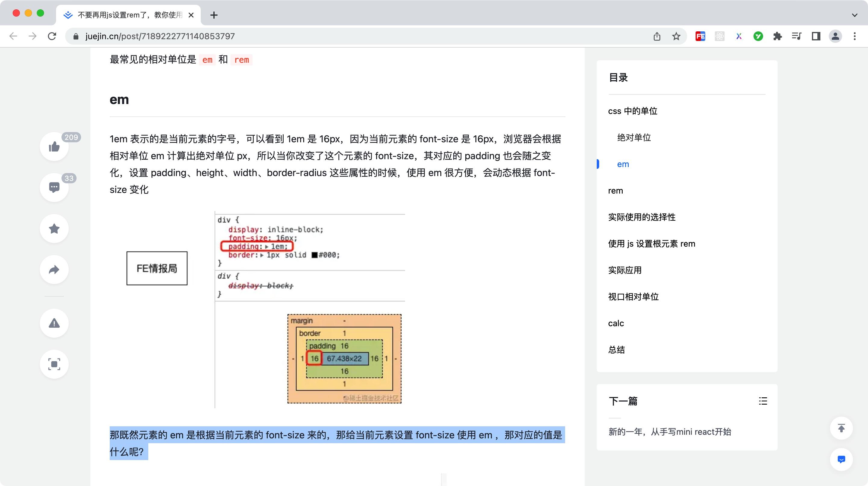The height and width of the screenshot is (486, 868).
Task: Click the juejin.cn address bar URL
Action: coord(160,36)
